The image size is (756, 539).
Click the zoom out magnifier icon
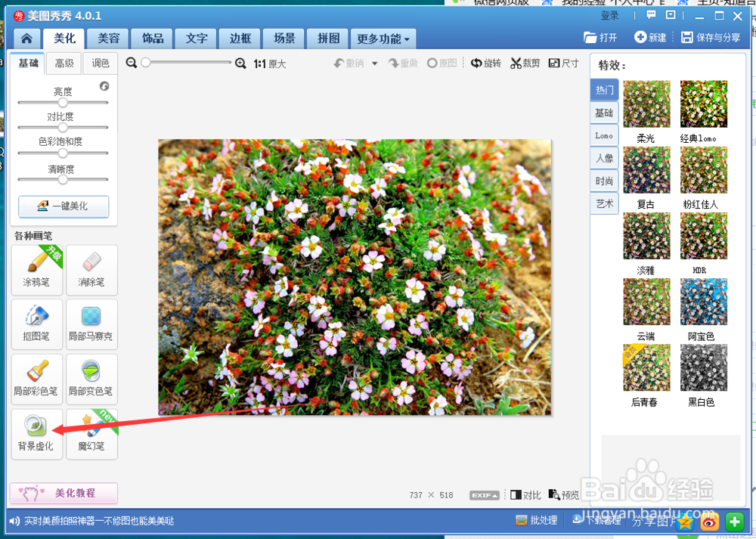131,63
